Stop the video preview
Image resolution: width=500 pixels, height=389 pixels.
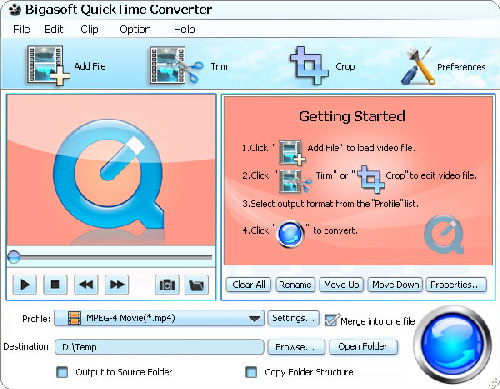(x=55, y=285)
